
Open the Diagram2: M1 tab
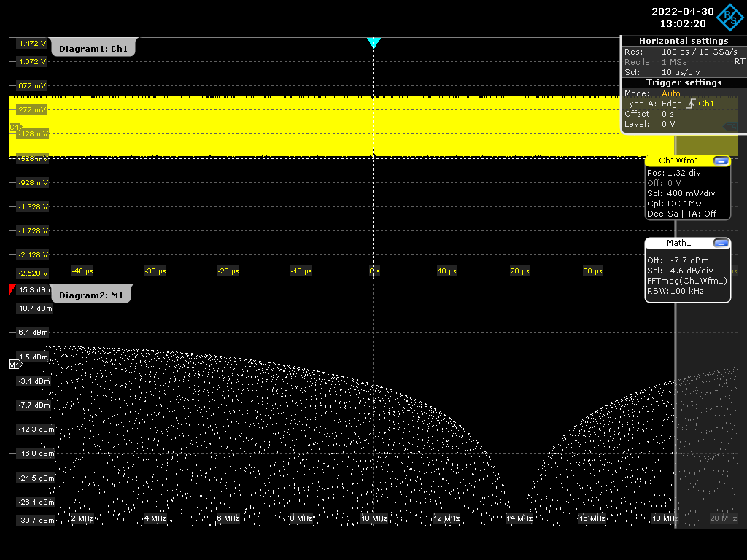(91, 295)
